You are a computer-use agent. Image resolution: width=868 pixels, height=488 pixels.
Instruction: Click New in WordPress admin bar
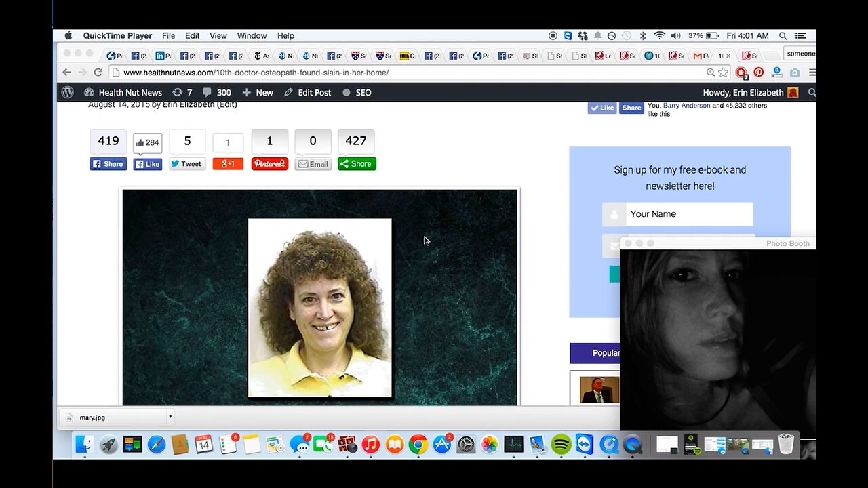point(258,92)
